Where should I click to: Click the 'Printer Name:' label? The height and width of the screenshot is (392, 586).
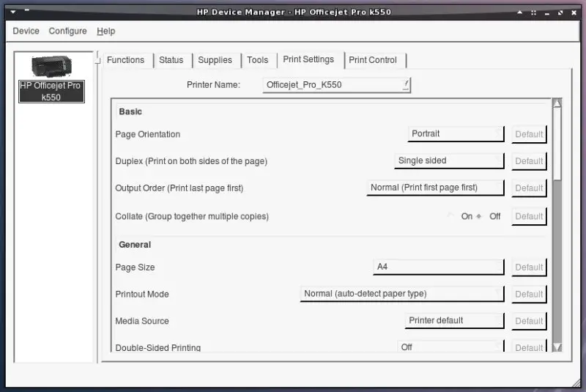pyautogui.click(x=213, y=85)
